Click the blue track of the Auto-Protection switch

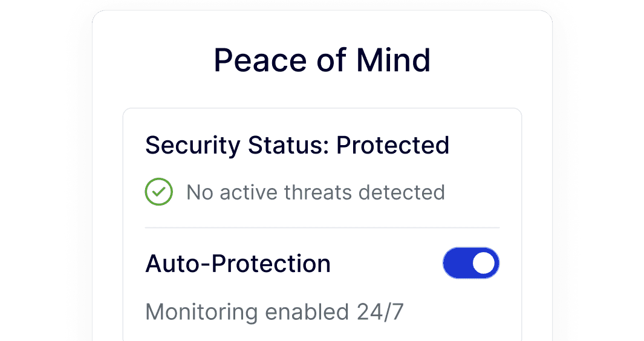point(457,263)
